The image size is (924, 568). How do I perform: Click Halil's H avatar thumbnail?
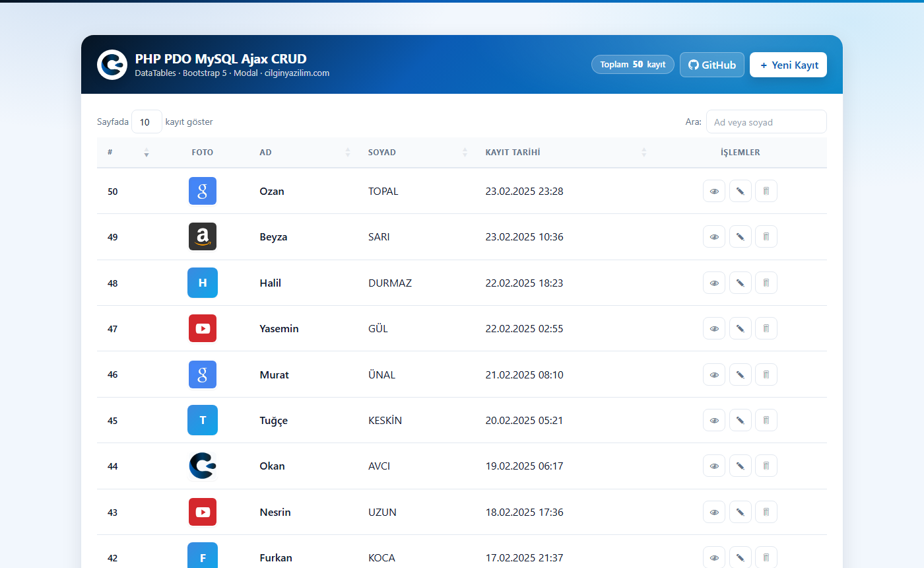(203, 283)
